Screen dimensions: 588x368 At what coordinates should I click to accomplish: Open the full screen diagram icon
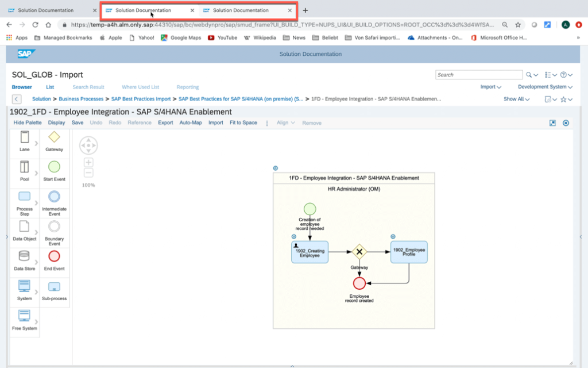click(552, 123)
